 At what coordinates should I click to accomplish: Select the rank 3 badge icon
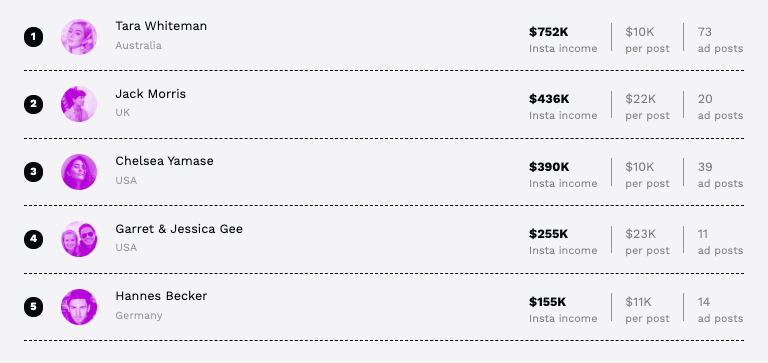33,172
